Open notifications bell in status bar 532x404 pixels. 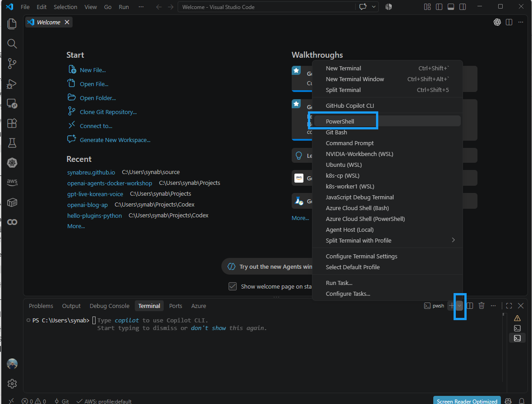point(522,401)
